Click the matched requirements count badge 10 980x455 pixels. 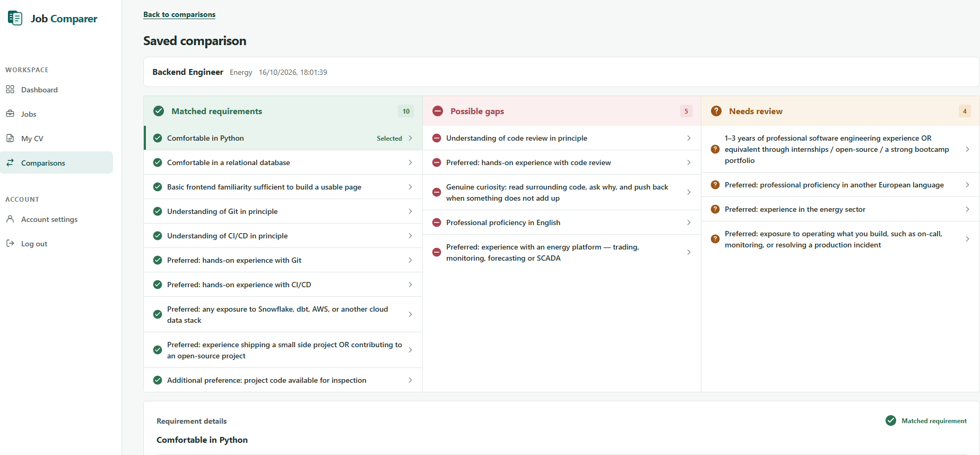406,111
